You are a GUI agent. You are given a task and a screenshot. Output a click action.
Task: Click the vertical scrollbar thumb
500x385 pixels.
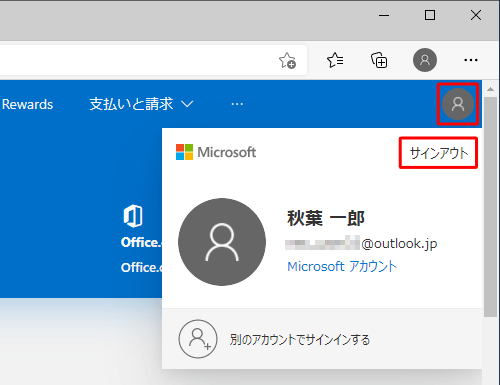490,207
